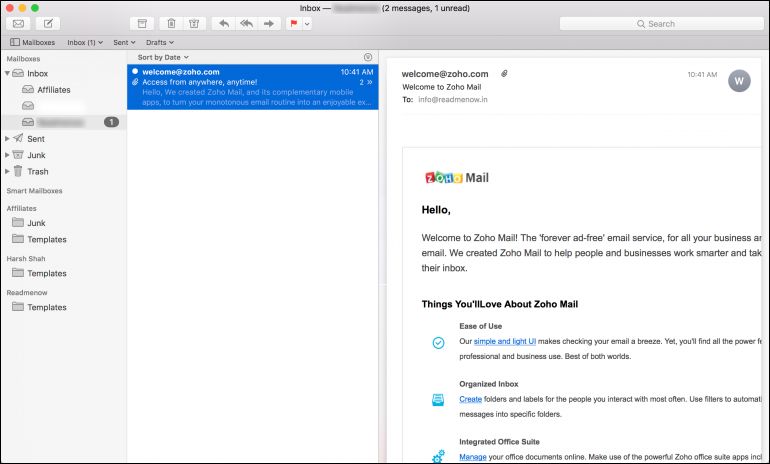
Task: Expand the thread count 2 chevrons
Action: coord(366,82)
